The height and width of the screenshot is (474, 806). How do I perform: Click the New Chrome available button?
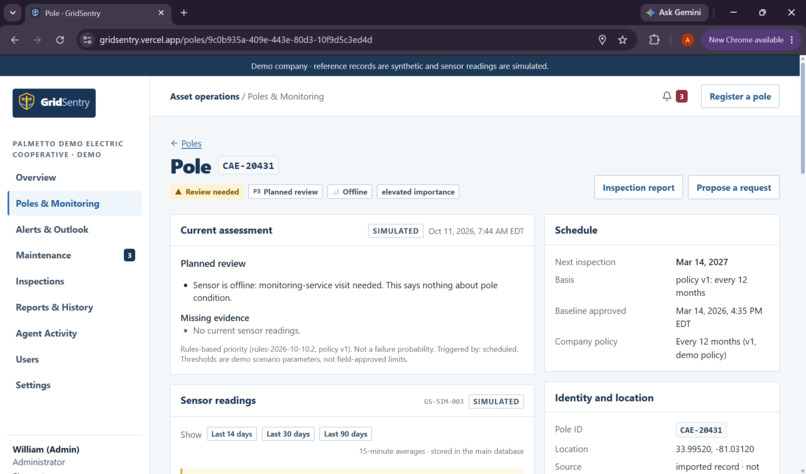(746, 40)
